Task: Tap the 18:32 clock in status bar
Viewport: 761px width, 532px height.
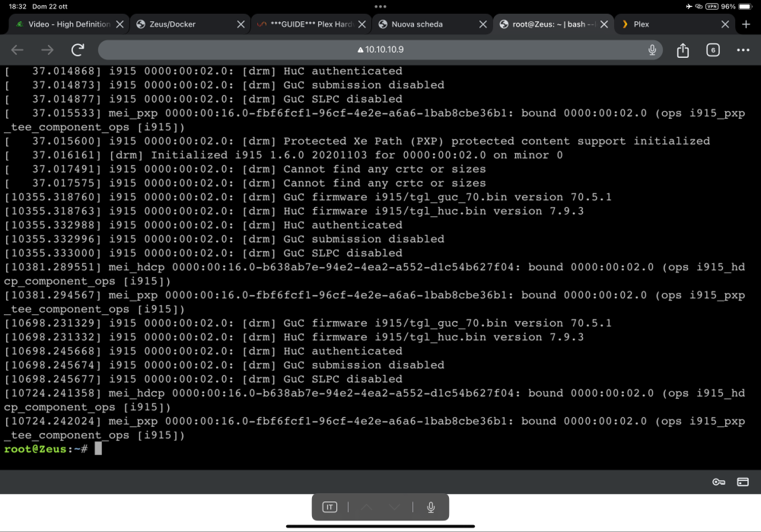Action: click(x=18, y=6)
